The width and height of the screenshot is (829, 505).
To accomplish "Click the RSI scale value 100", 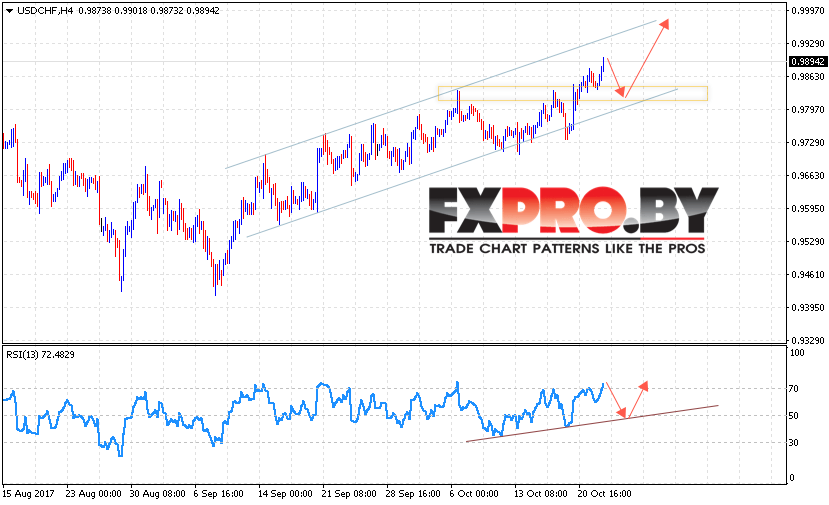I will 797,353.
